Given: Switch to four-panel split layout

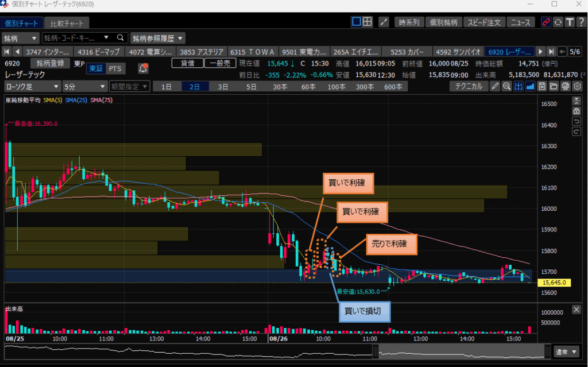Looking at the screenshot, I should tap(367, 22).
